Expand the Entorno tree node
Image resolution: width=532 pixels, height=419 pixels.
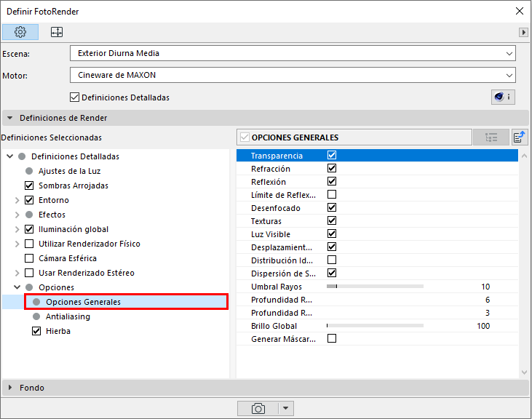(x=17, y=200)
